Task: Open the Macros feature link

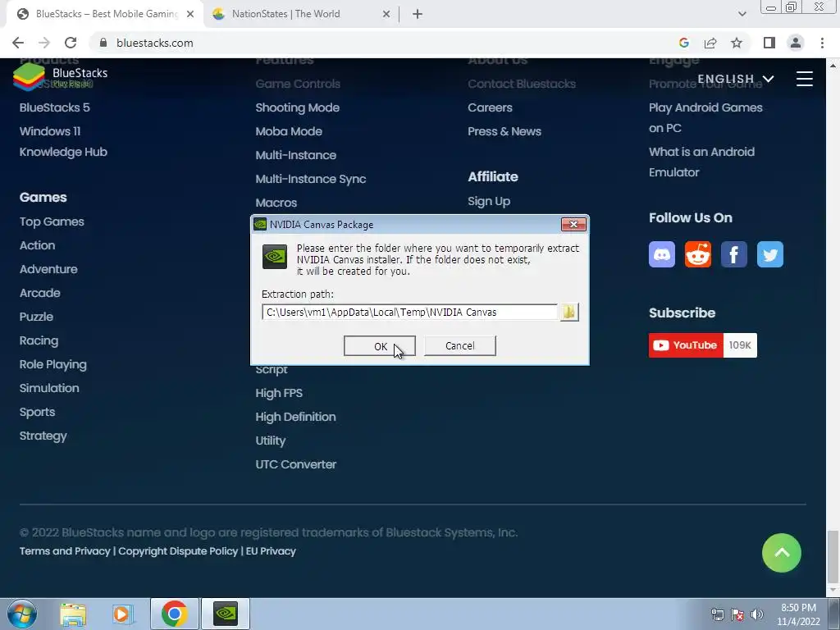Action: tap(276, 203)
